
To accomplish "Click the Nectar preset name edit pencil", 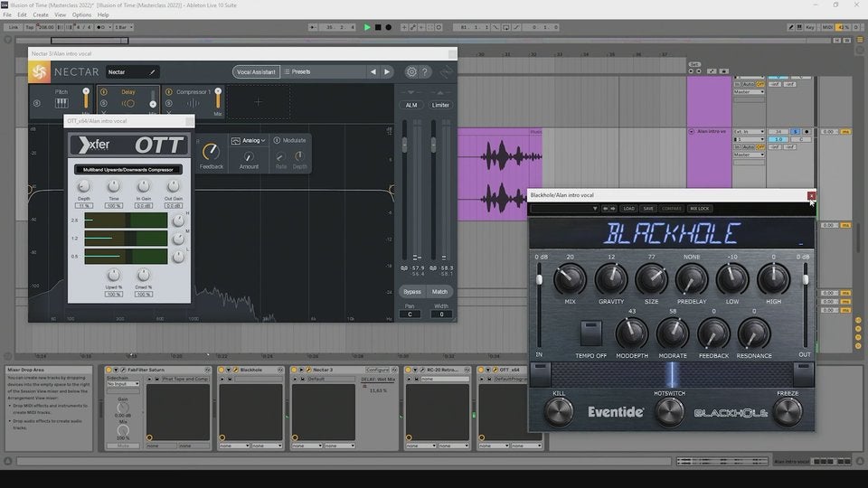I will point(152,71).
